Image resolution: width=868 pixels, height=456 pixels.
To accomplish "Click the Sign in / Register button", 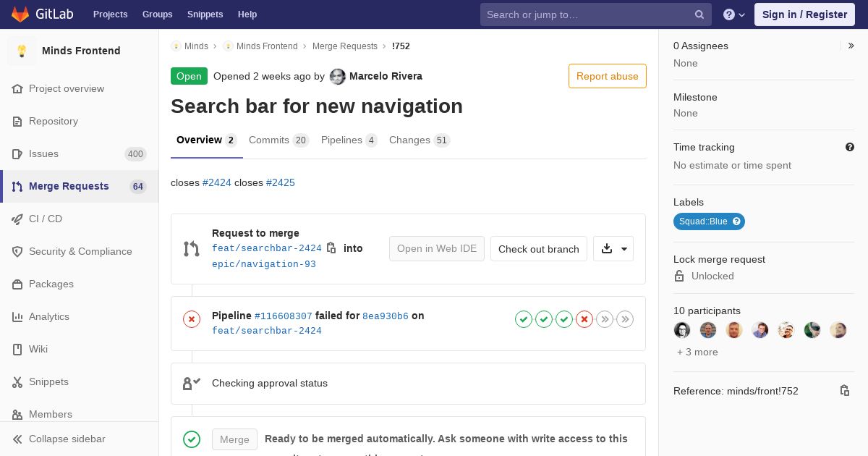I will click(804, 14).
